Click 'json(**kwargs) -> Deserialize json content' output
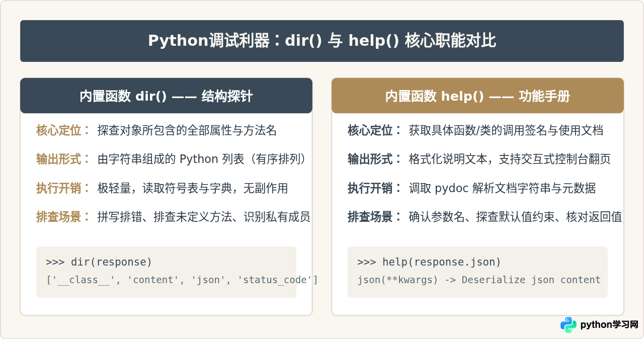644x339 pixels. [479, 280]
